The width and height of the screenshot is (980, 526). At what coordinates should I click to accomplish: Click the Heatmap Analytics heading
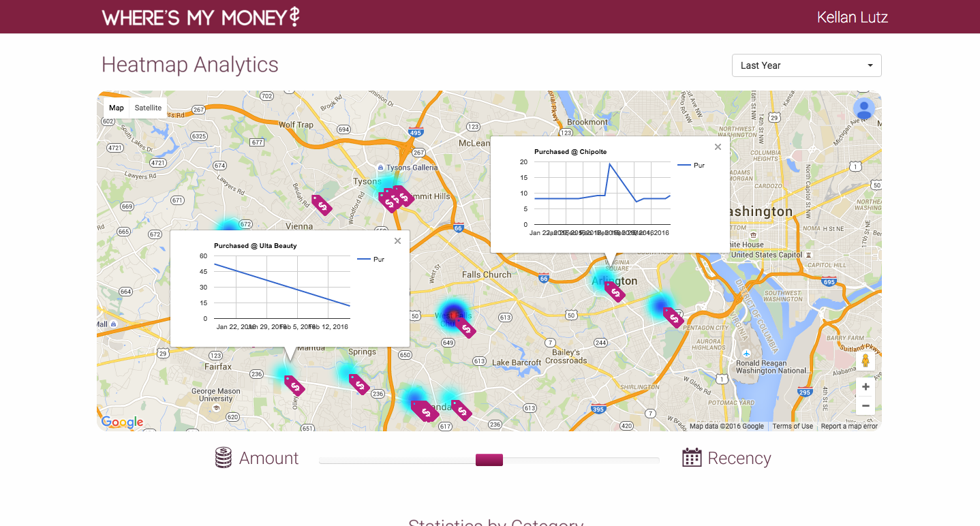pos(190,65)
